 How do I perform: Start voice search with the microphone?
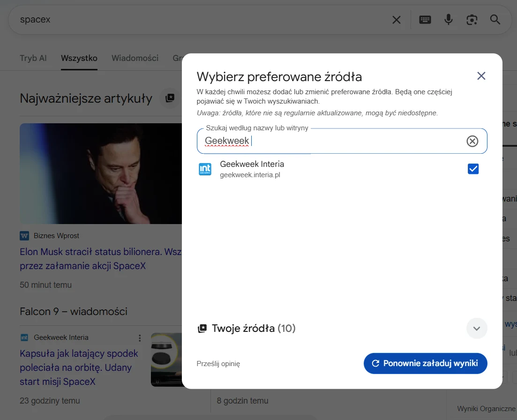coord(449,20)
